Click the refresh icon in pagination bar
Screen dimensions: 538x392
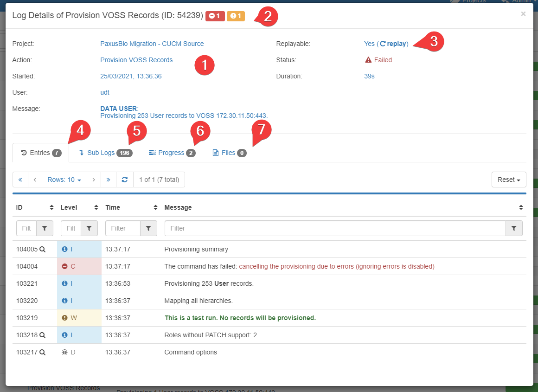(x=124, y=180)
